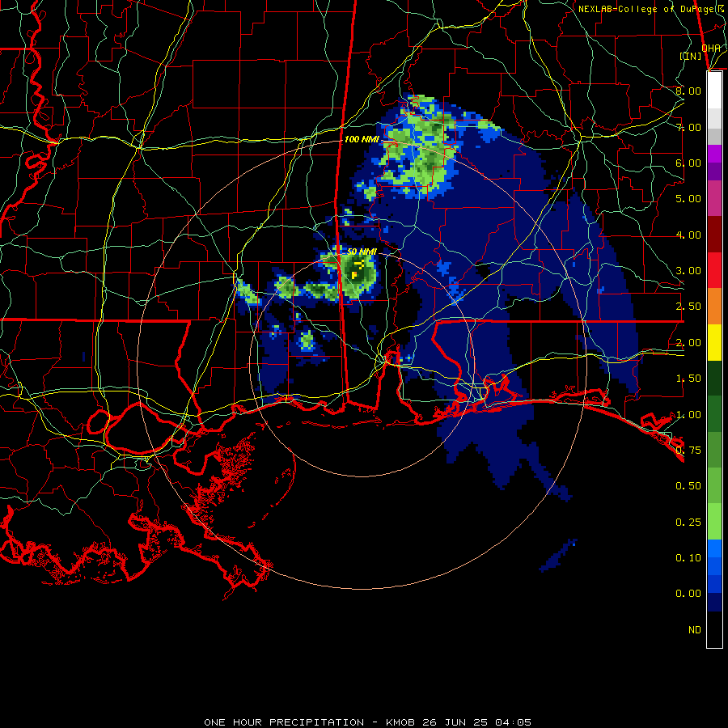Click the ND legend label
This screenshot has height=728, width=728.
tap(695, 630)
